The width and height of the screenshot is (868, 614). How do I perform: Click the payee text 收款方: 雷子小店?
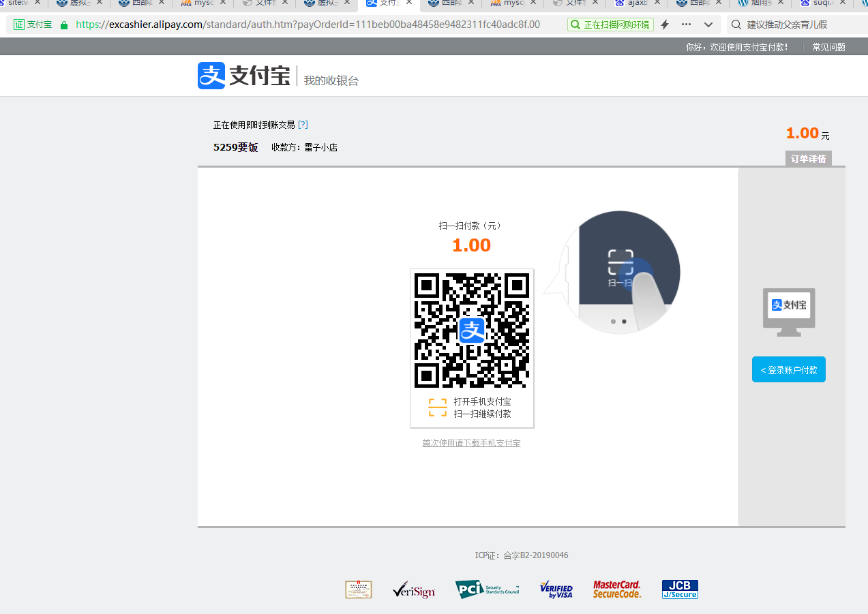[304, 147]
